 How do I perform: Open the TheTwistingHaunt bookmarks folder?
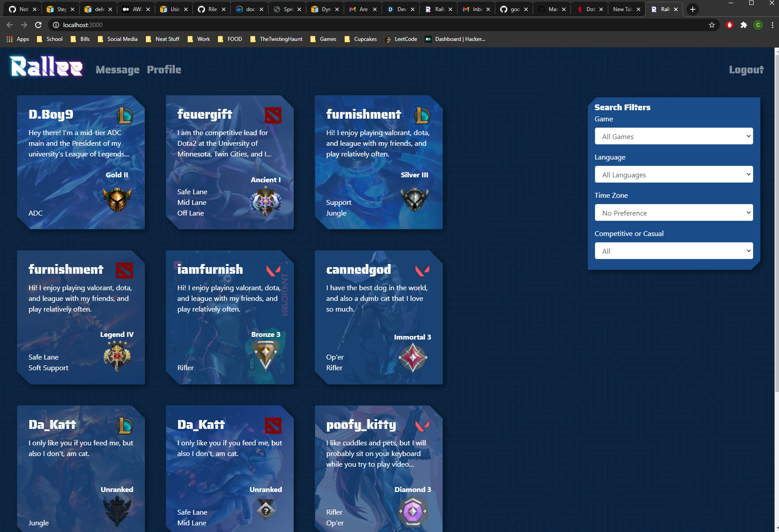point(276,39)
